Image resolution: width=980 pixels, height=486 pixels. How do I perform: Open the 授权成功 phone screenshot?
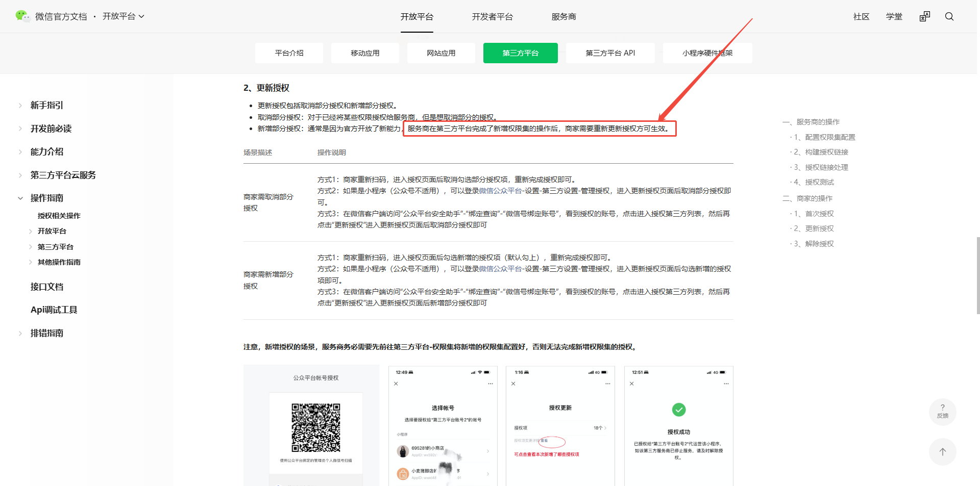pyautogui.click(x=679, y=426)
